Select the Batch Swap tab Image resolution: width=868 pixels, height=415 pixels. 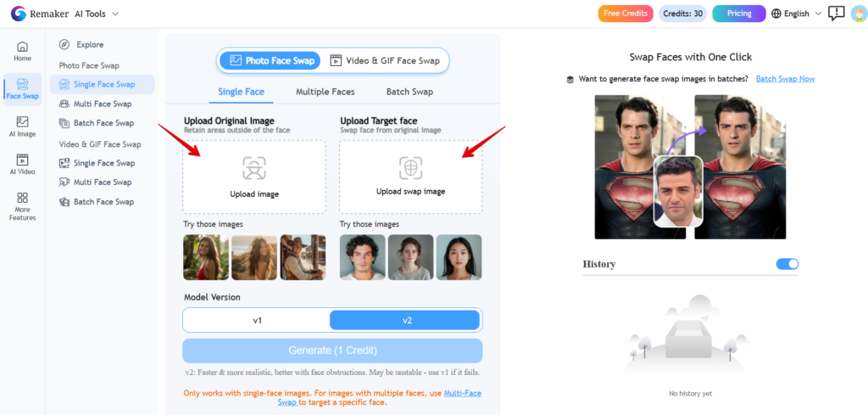point(409,92)
